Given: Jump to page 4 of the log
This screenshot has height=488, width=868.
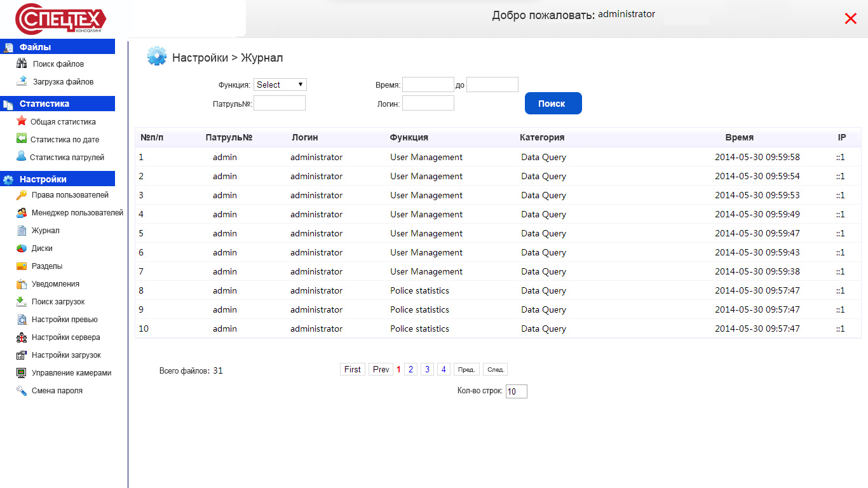Looking at the screenshot, I should [x=444, y=369].
